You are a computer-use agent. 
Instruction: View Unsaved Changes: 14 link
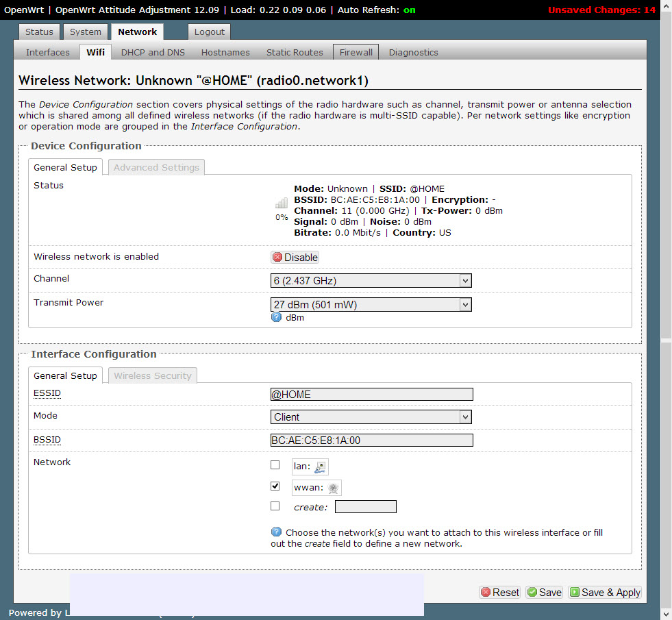601,10
